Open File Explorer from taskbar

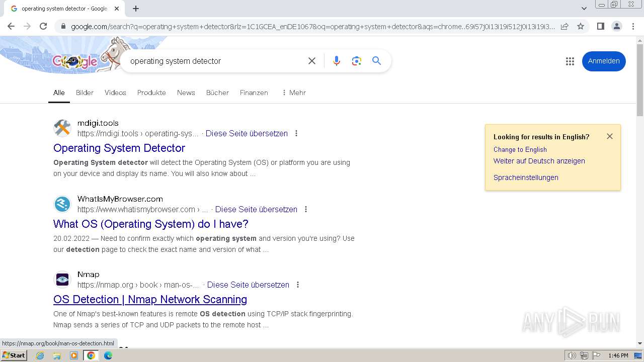click(57, 355)
